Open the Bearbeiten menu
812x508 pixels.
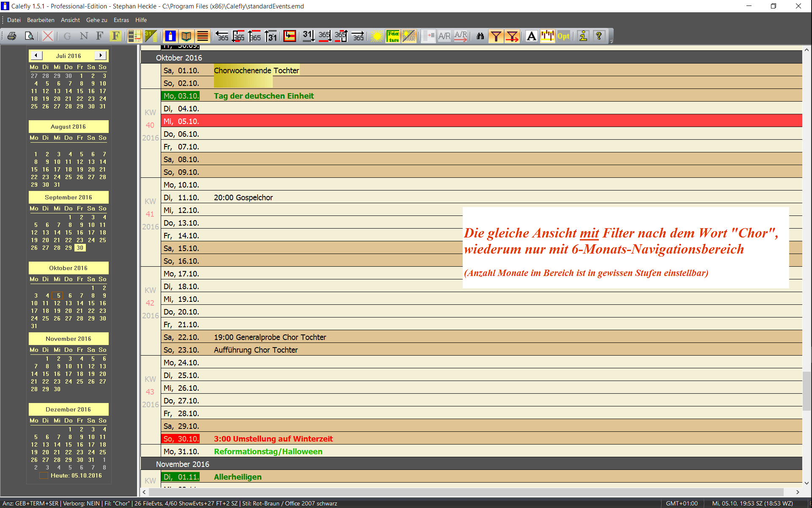tap(41, 20)
